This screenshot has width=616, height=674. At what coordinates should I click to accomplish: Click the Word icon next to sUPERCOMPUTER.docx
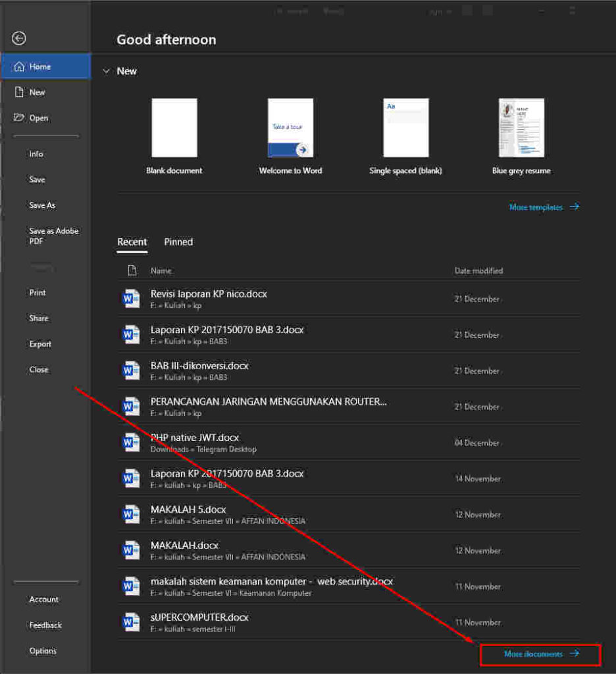pyautogui.click(x=131, y=621)
